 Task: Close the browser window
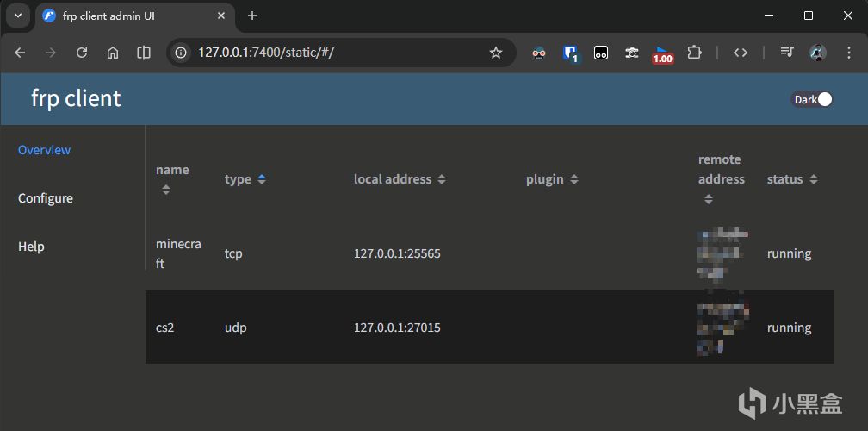[x=848, y=16]
